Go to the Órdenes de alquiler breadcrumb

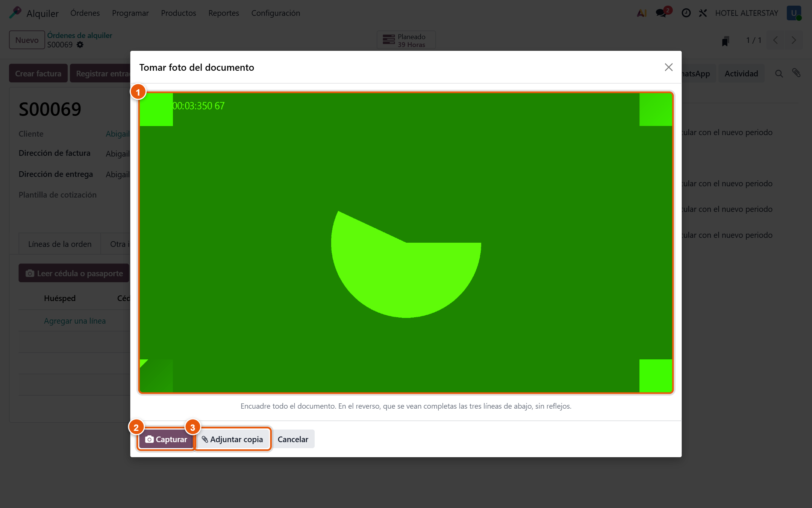pyautogui.click(x=80, y=35)
